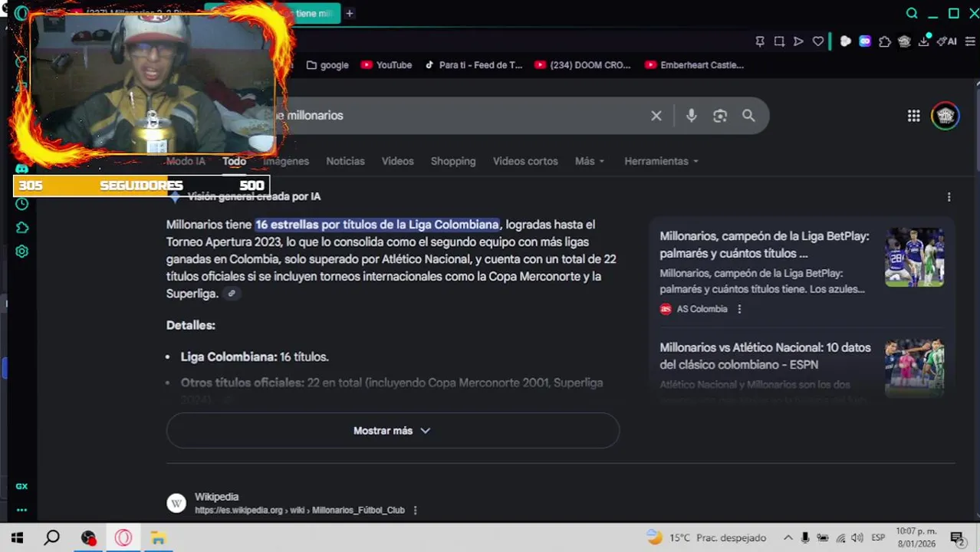
Task: Open the Google apps grid
Action: (913, 116)
